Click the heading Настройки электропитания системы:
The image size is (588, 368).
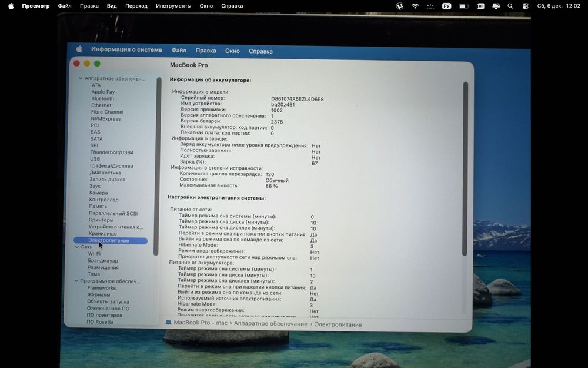click(216, 197)
